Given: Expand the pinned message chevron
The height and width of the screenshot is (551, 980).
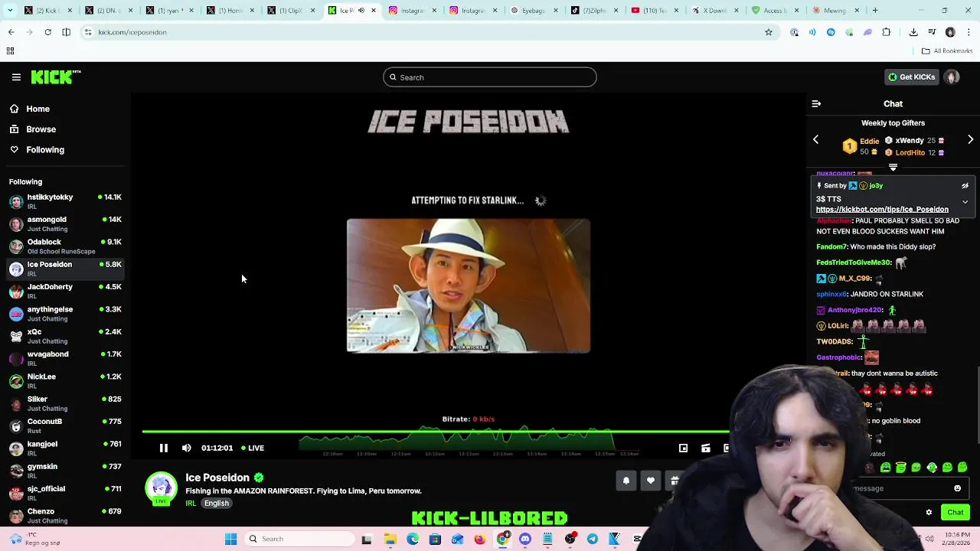Looking at the screenshot, I should point(965,202).
